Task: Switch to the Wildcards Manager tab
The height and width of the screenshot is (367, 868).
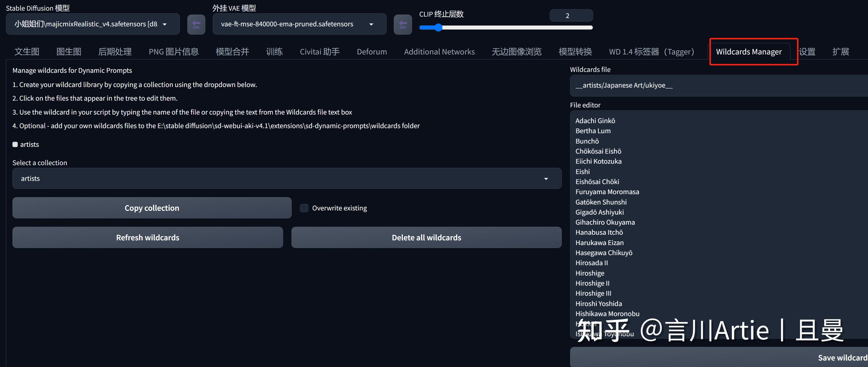Action: click(x=749, y=51)
